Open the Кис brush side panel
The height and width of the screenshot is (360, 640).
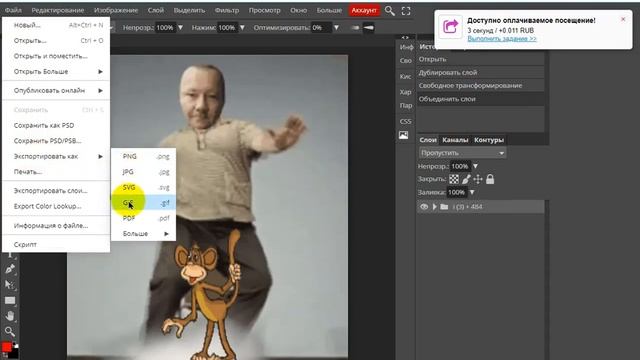coord(405,76)
